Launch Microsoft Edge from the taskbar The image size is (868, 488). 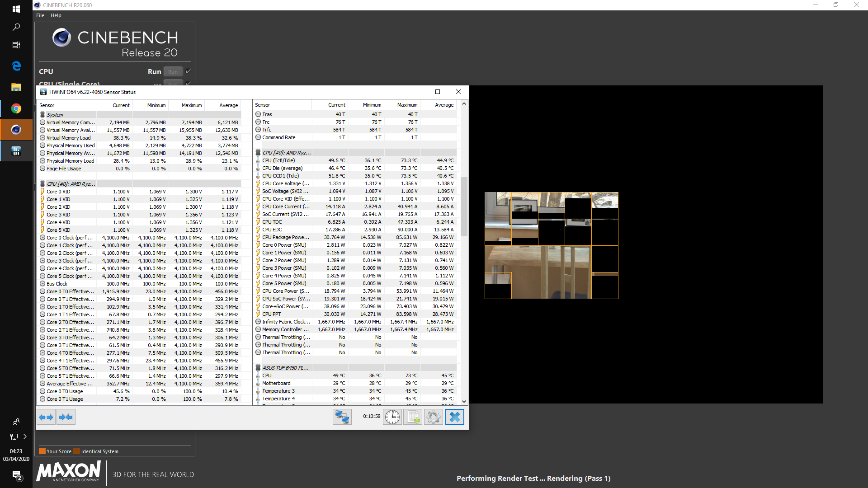click(x=16, y=66)
